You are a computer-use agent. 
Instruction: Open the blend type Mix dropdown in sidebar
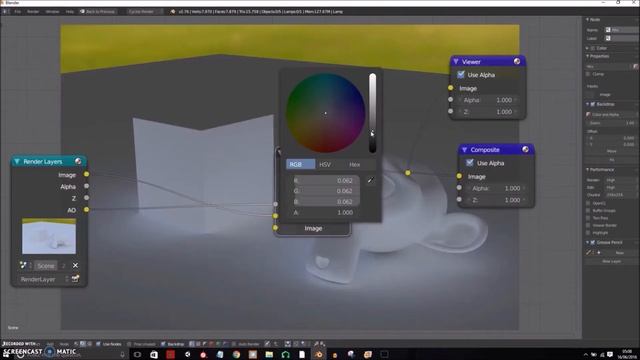click(x=609, y=66)
